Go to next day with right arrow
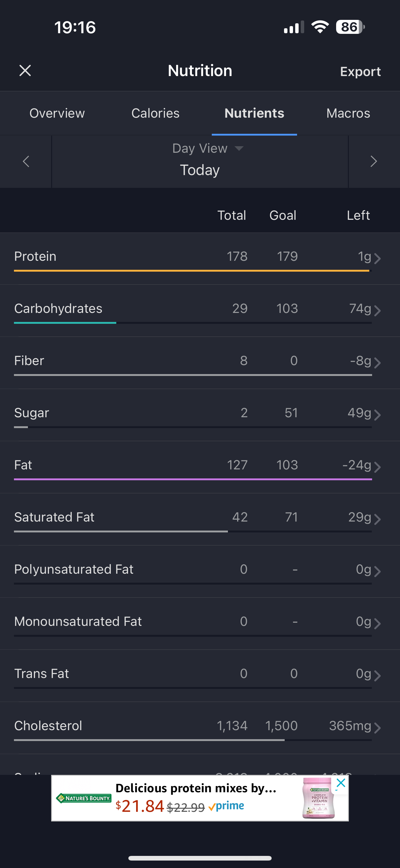400x868 pixels. point(374,161)
